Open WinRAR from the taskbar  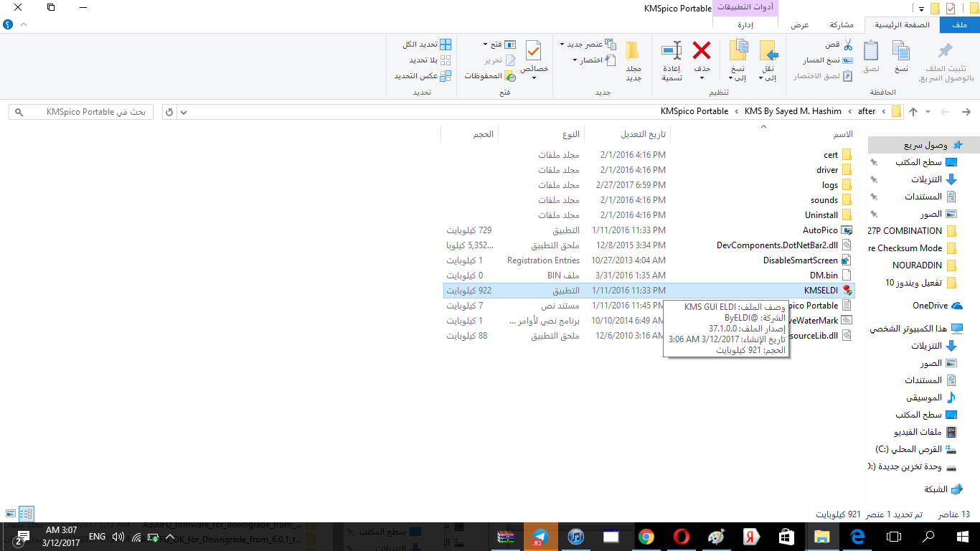507,537
